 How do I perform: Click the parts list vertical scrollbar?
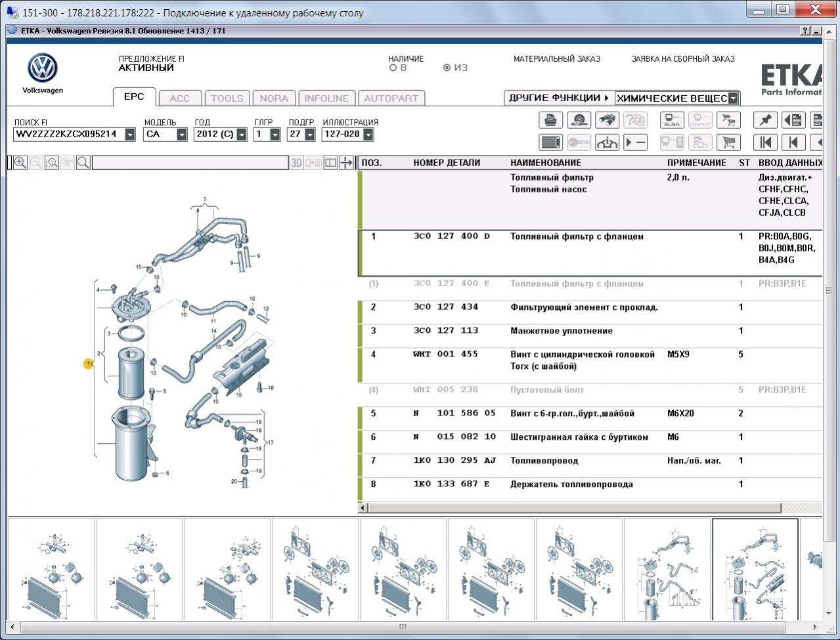coord(829,289)
